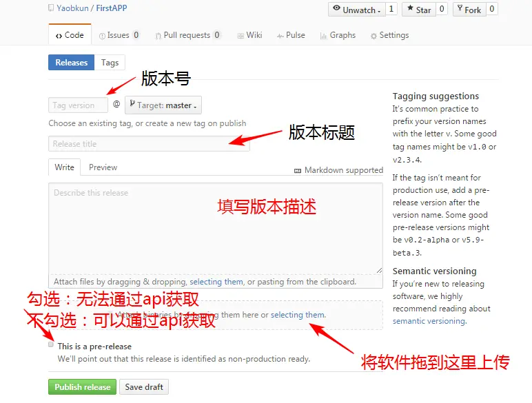The height and width of the screenshot is (403, 532).
Task: Click 'selecting them' in the attach files line
Action: pos(216,282)
